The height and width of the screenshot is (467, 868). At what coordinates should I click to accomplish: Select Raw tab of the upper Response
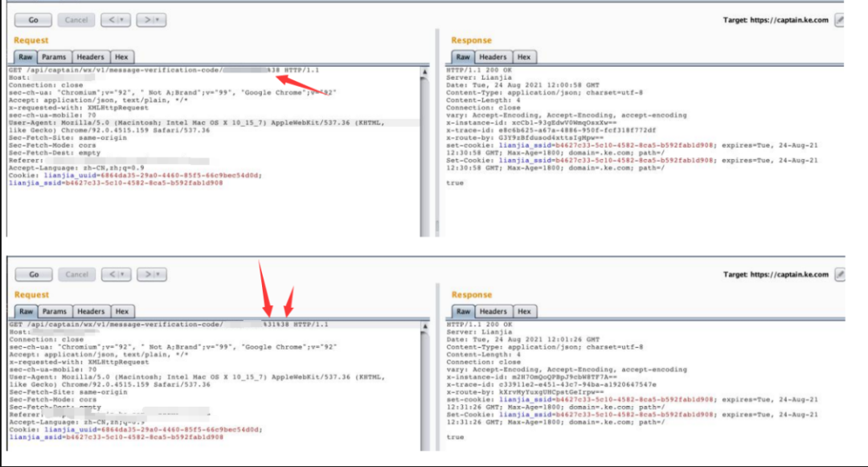coord(463,57)
